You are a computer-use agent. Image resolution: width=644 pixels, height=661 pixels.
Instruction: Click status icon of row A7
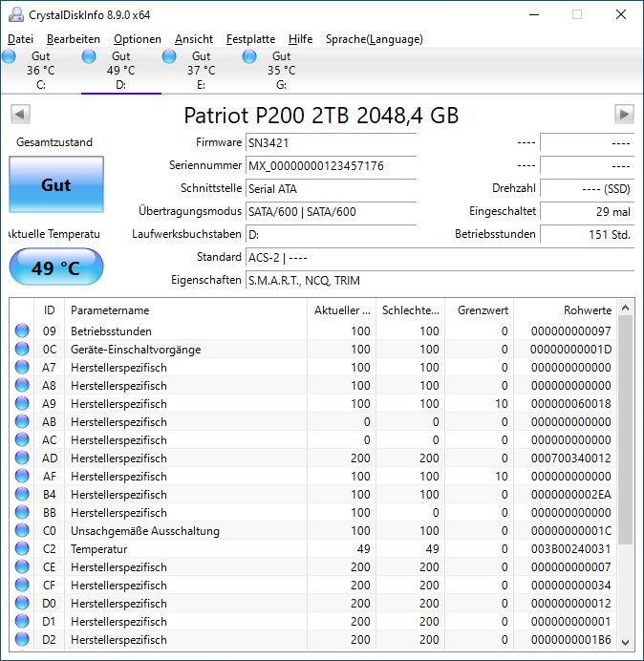pos(22,367)
